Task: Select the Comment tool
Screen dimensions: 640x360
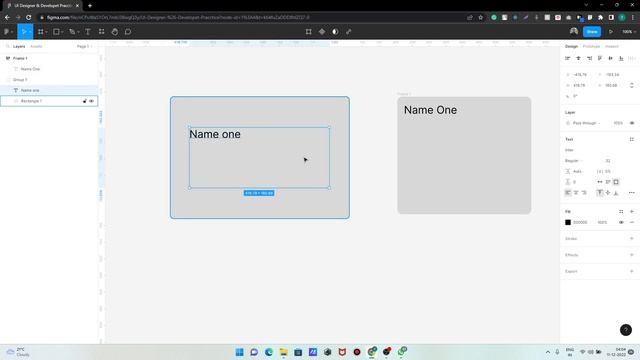Action: tap(128, 31)
